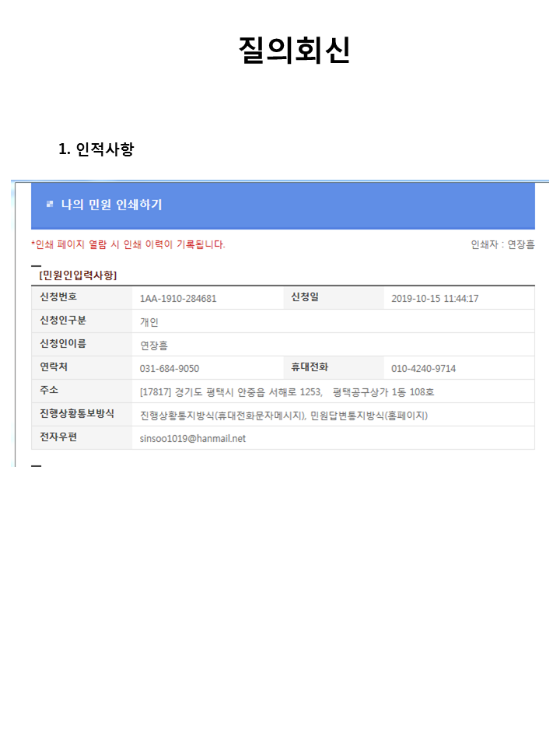Screen dimensions: 560x747
Task: Select the 신청인구분 value 개인
Action: pyautogui.click(x=149, y=322)
